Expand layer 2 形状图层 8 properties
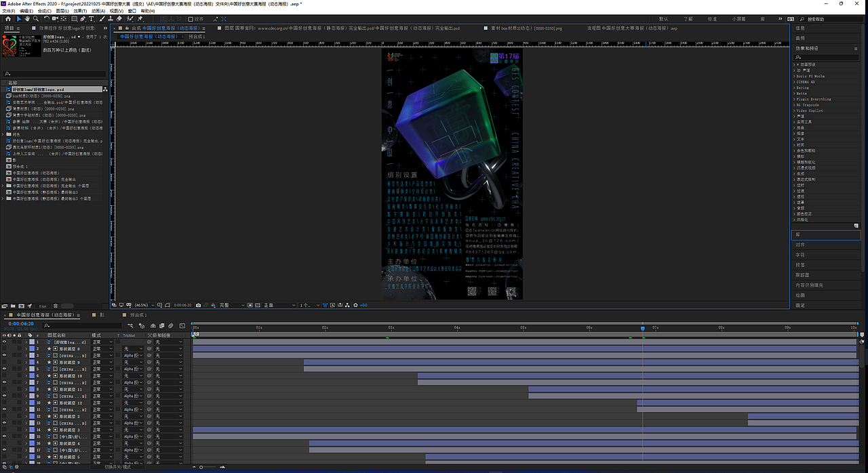868x473 pixels. (26, 349)
